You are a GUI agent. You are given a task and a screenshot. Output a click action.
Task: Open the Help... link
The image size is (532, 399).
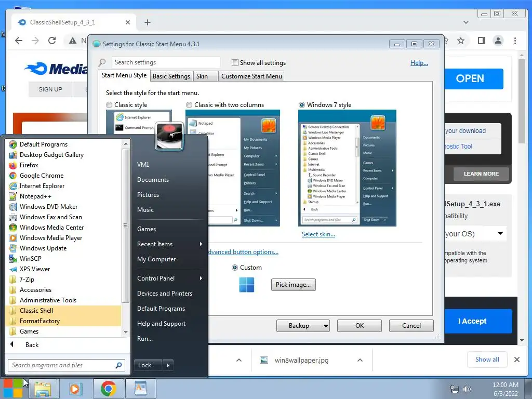coord(419,63)
